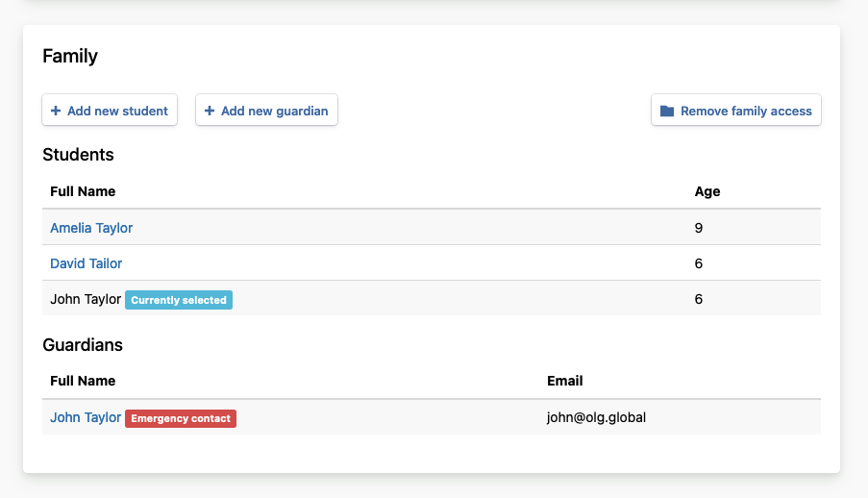Click Full Name header in Guardians table

(83, 381)
